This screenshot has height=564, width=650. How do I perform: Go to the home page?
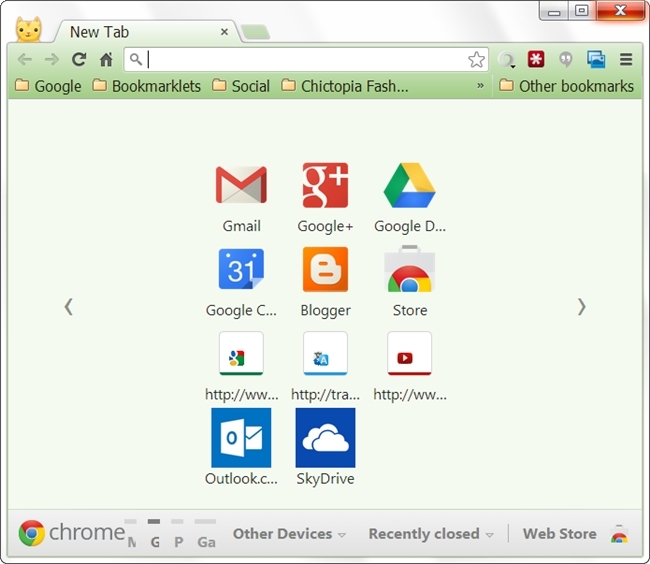[x=106, y=60]
